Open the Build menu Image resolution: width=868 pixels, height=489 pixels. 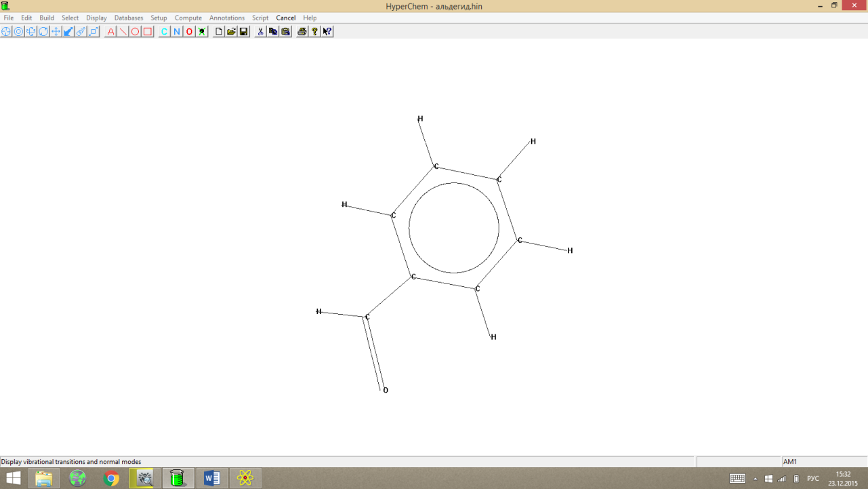47,18
